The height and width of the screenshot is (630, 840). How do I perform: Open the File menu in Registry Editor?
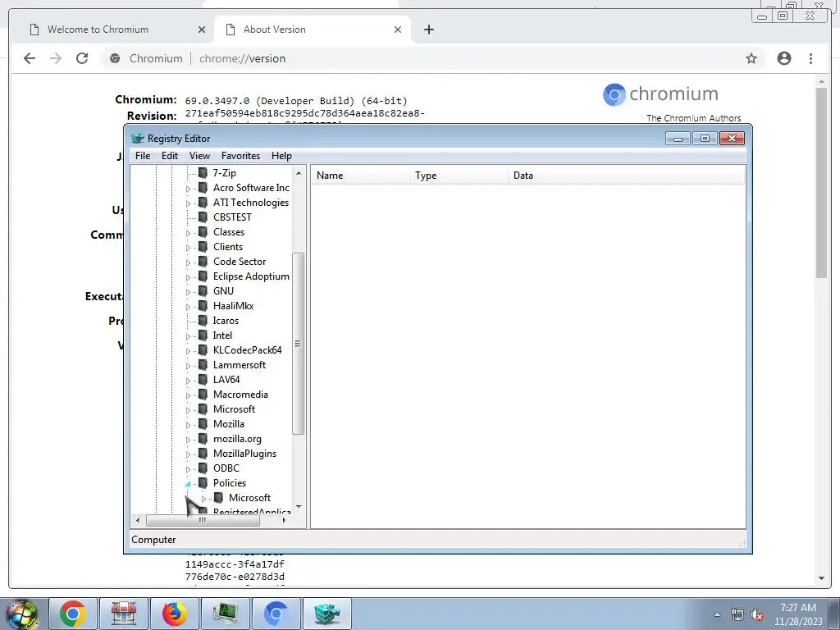(143, 155)
